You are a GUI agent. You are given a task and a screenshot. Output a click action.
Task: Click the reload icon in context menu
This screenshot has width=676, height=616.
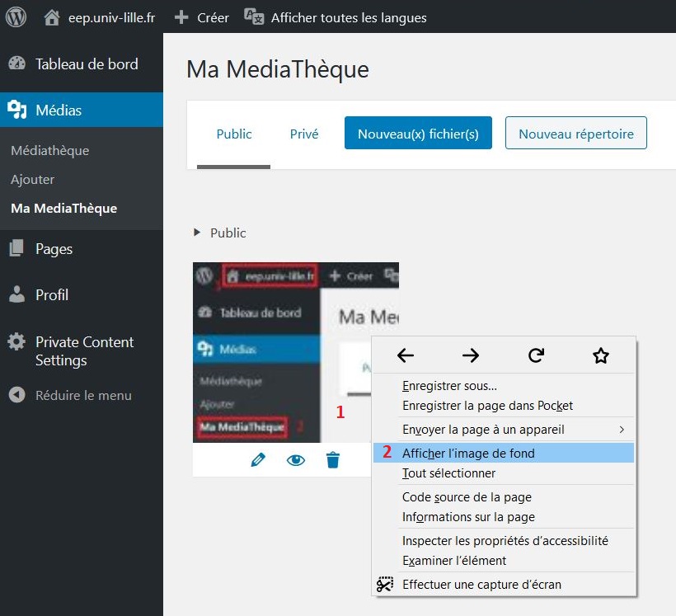point(536,355)
